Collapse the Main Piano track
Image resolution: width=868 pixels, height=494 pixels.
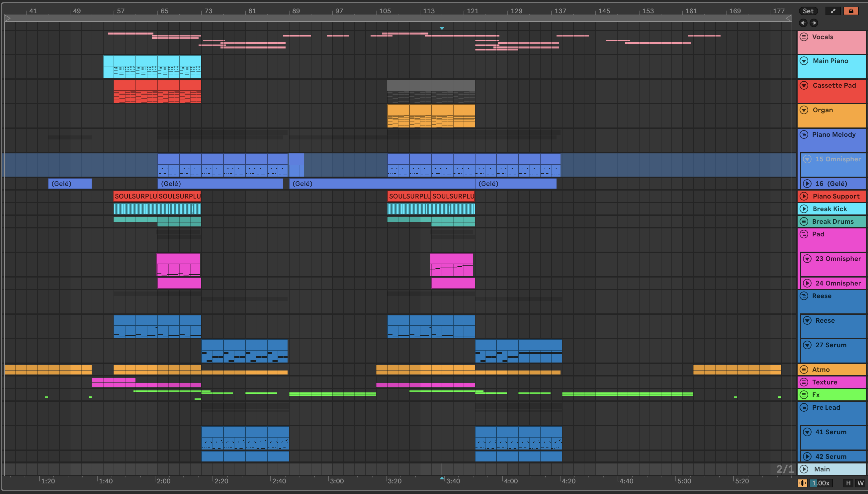click(x=804, y=61)
